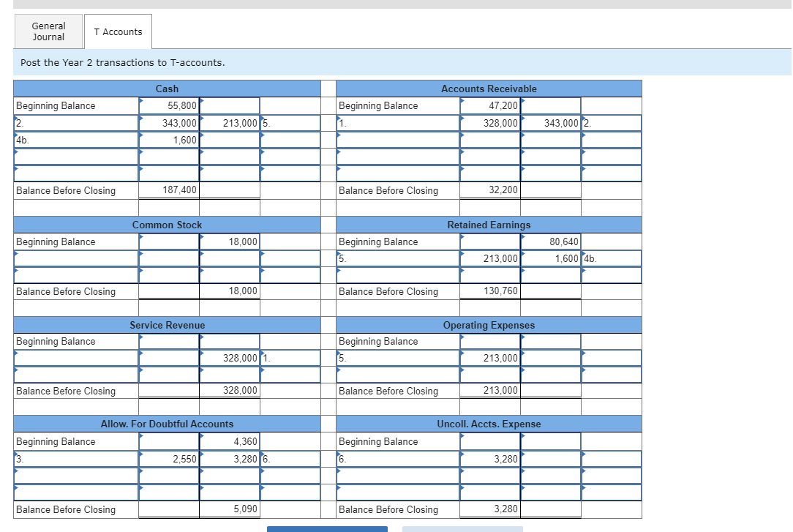Select the T Accounts tab
Viewport: 793px width, 532px height.
pyautogui.click(x=117, y=31)
